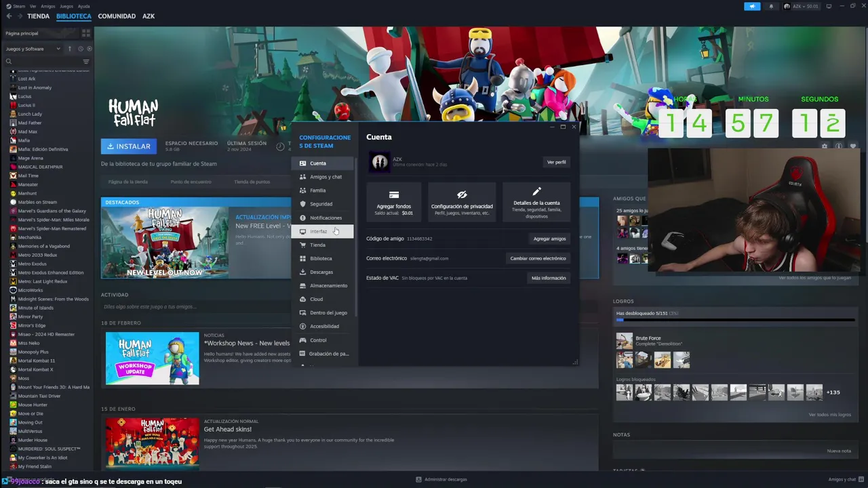Select Mirror's Edge in the game list
This screenshot has height=488, width=868.
(31, 325)
